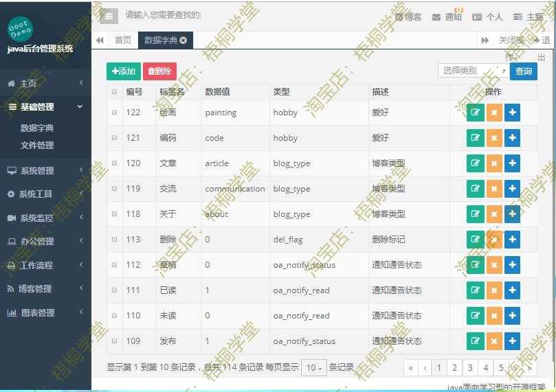The image size is (556, 392).
Task: Add sub-entry for row 119
Action: pos(512,189)
